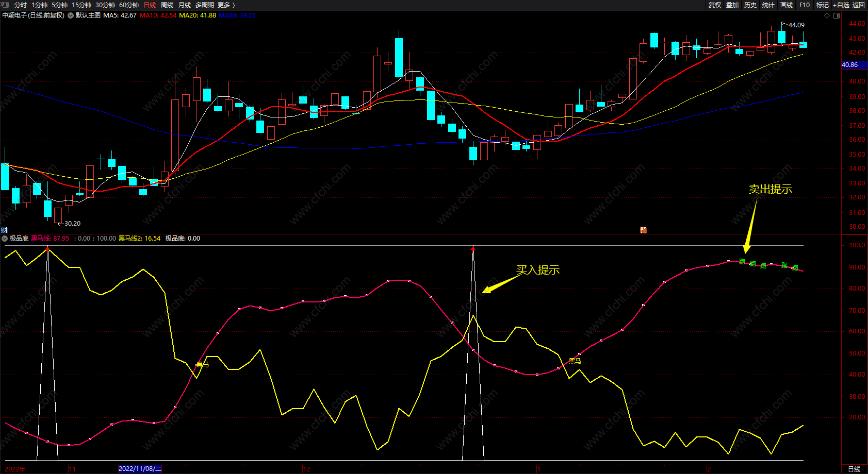Click the MA10: 42.54 label

158,15
